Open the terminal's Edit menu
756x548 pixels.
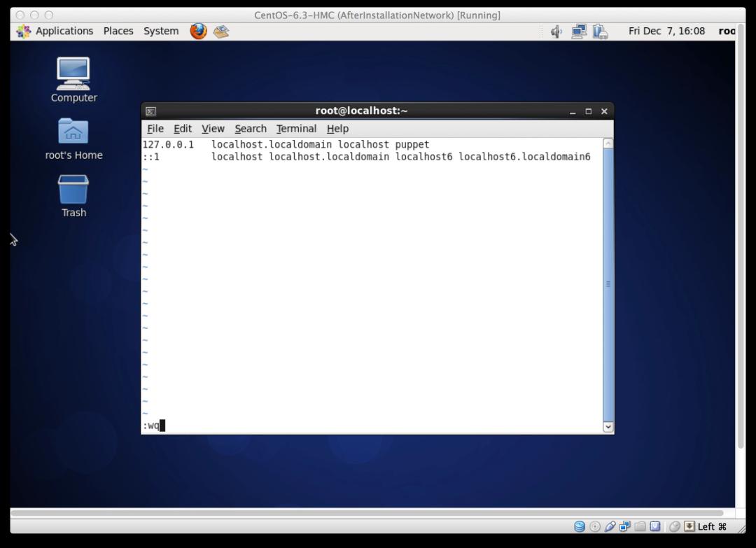[183, 129]
